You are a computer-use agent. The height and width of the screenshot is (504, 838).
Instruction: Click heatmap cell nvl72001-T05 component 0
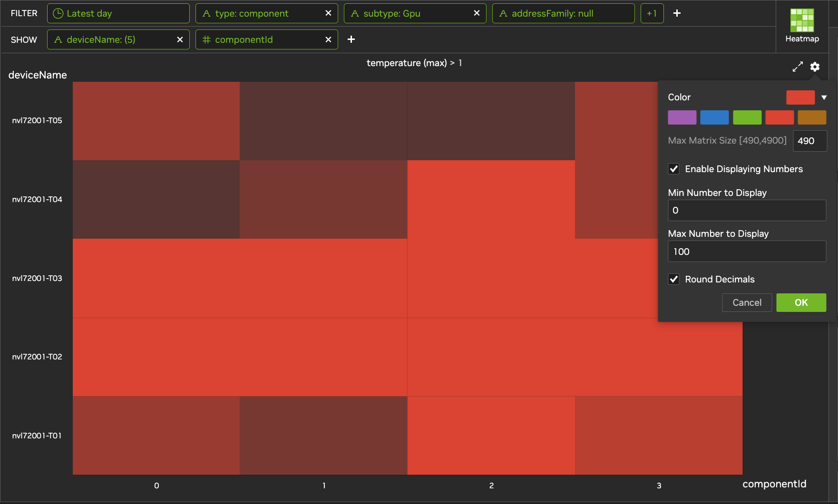pos(156,121)
